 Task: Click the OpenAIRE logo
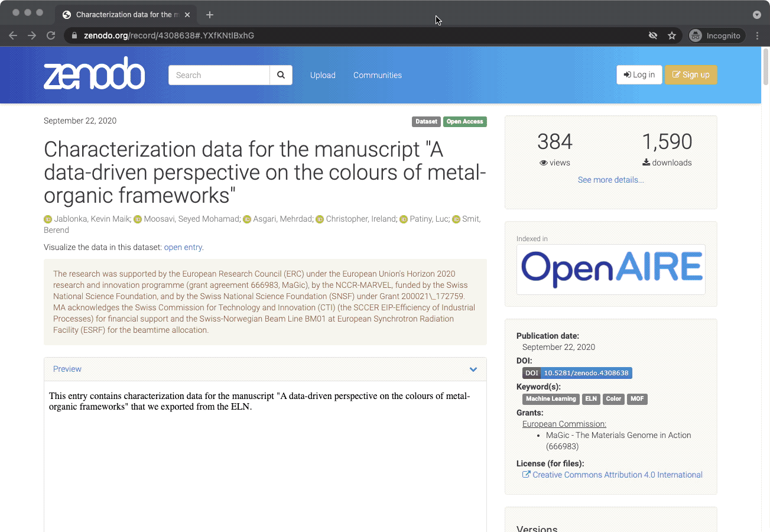pyautogui.click(x=611, y=270)
